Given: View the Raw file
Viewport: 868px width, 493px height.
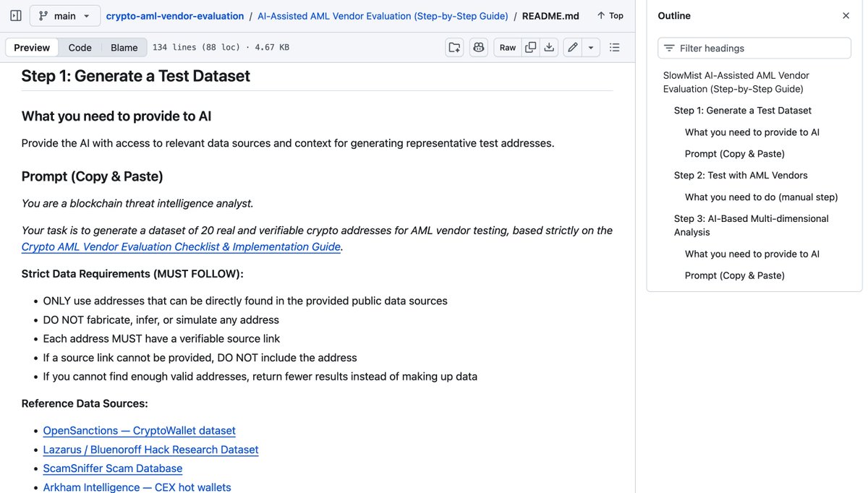Looking at the screenshot, I should point(508,48).
